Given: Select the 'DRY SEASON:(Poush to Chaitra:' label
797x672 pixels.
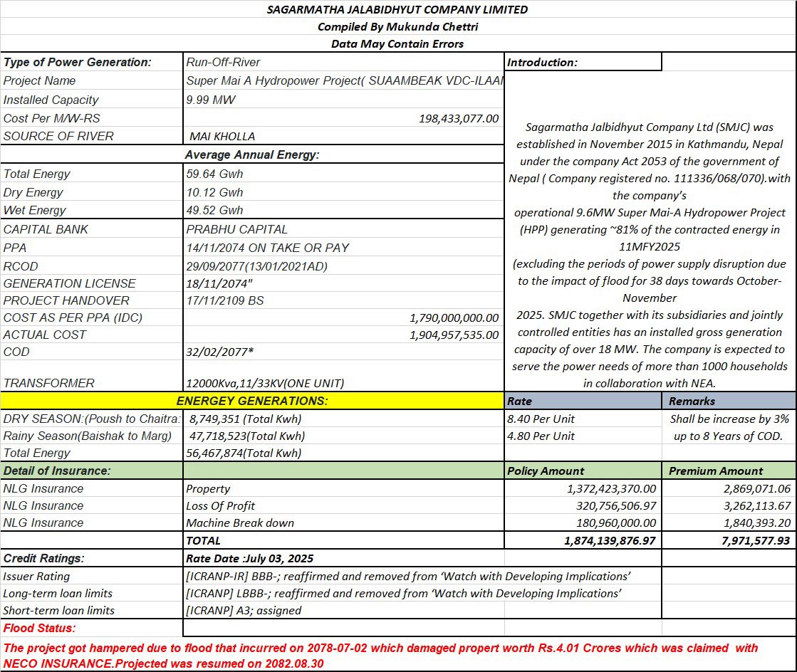Looking at the screenshot, I should pyautogui.click(x=91, y=419).
